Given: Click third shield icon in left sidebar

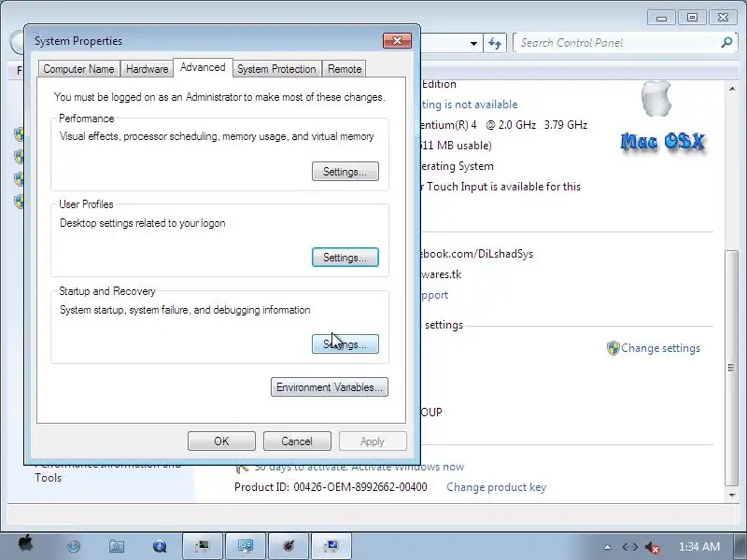Looking at the screenshot, I should (19, 179).
